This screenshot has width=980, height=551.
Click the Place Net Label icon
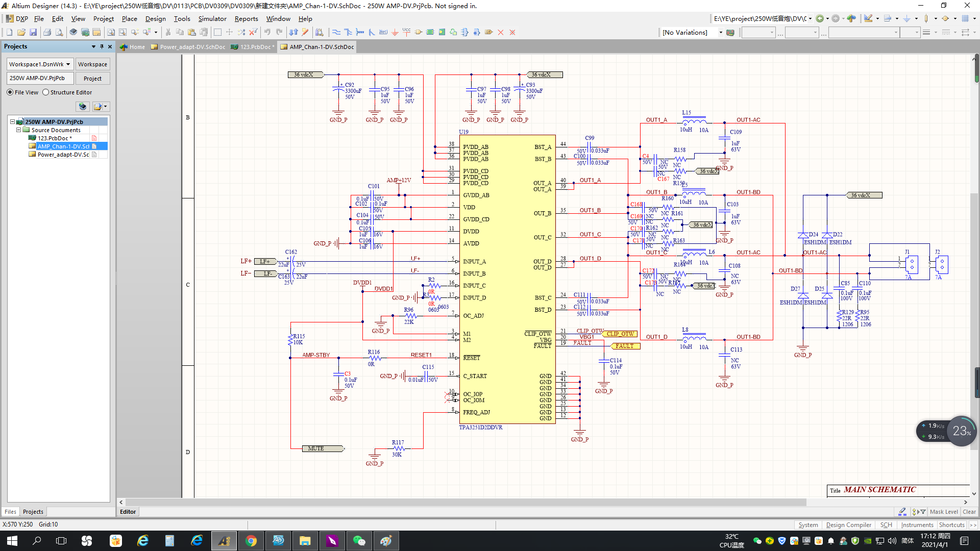[x=383, y=32]
